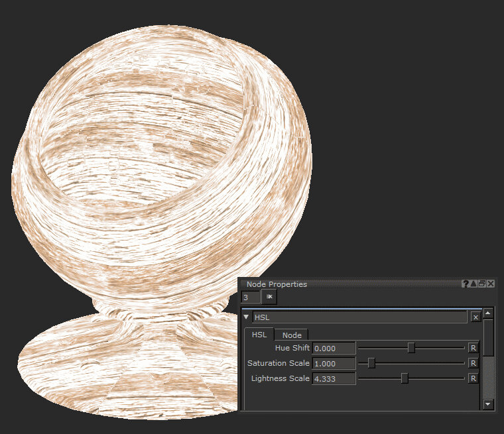Reset Lightness Scale with the R button
The width and height of the screenshot is (504, 434).
473,378
